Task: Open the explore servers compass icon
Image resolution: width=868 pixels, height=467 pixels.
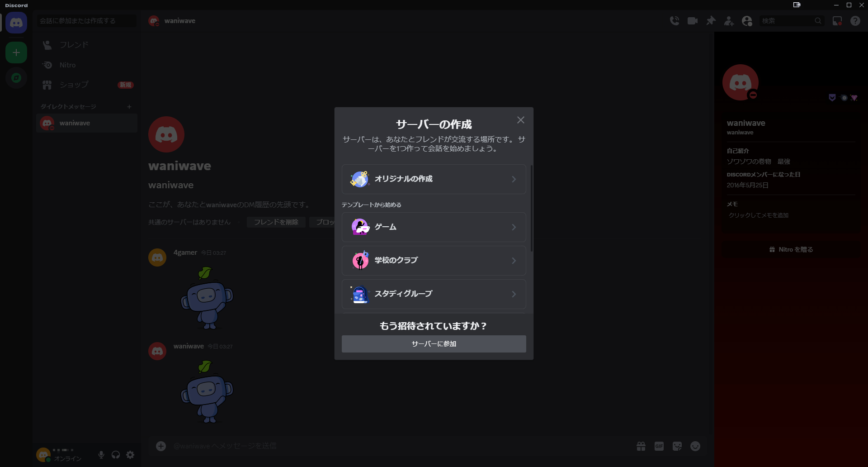Action: [x=16, y=78]
